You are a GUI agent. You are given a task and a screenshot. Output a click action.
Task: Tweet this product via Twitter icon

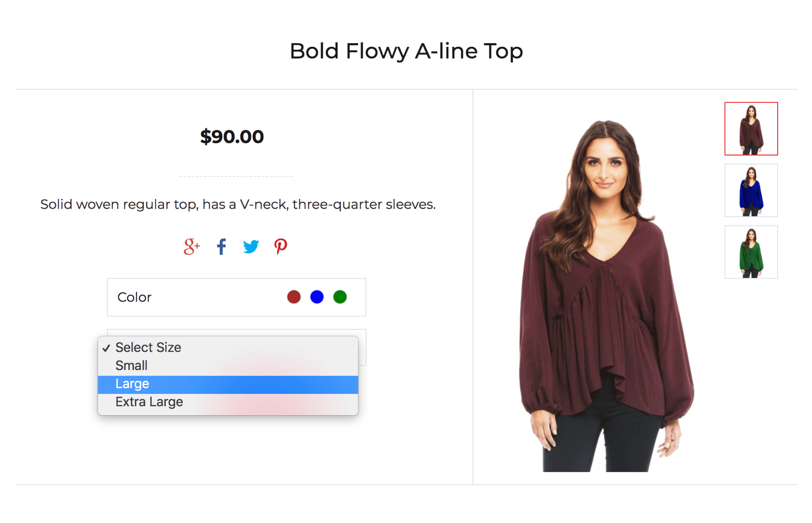coord(251,246)
